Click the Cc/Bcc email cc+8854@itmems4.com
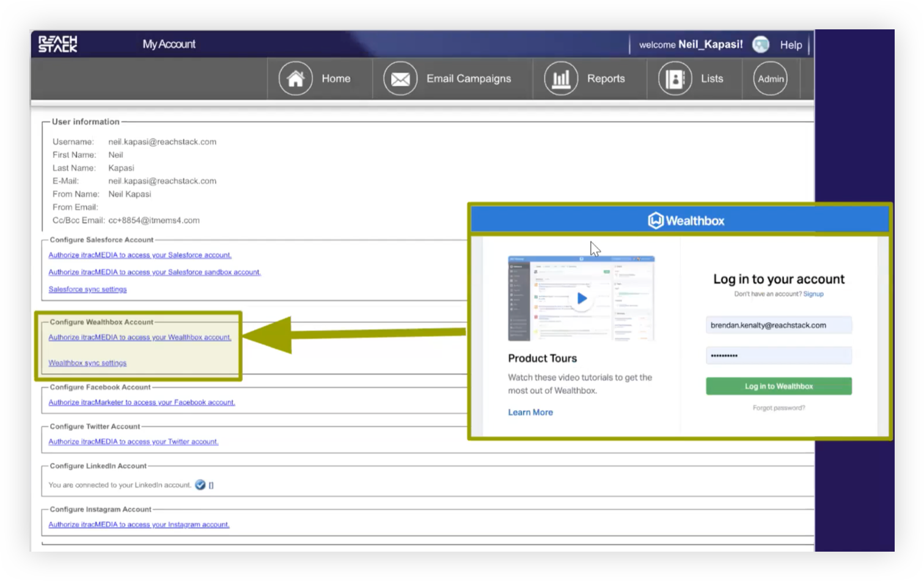Image resolution: width=924 pixels, height=581 pixels. click(154, 220)
